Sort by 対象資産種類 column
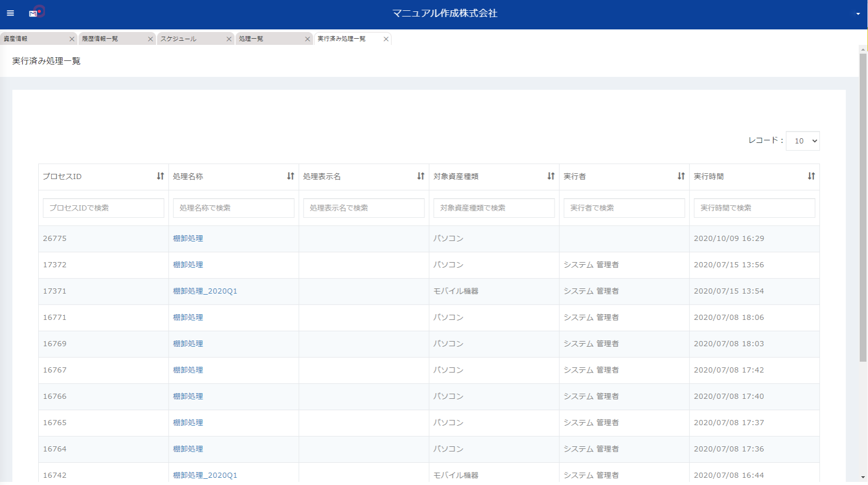The width and height of the screenshot is (868, 485). point(551,176)
